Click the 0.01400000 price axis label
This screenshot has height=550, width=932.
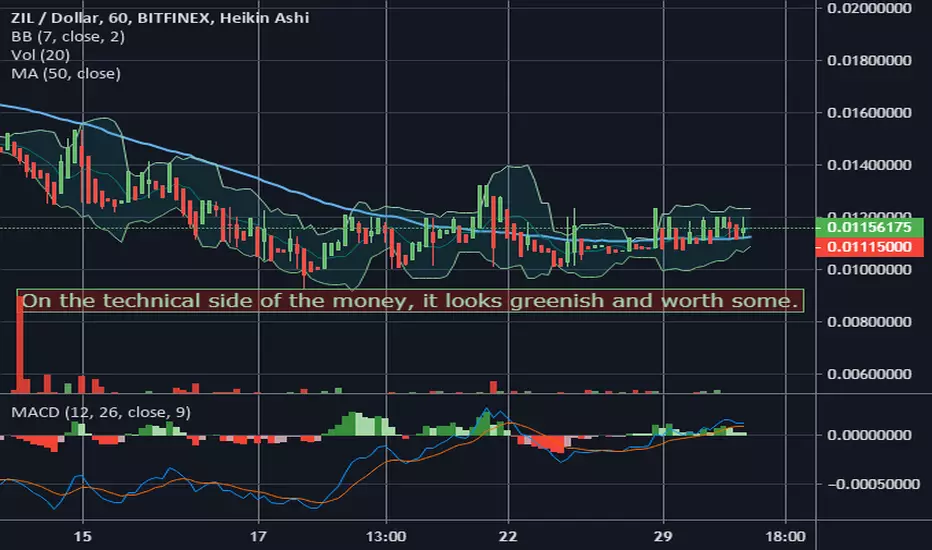(x=869, y=165)
